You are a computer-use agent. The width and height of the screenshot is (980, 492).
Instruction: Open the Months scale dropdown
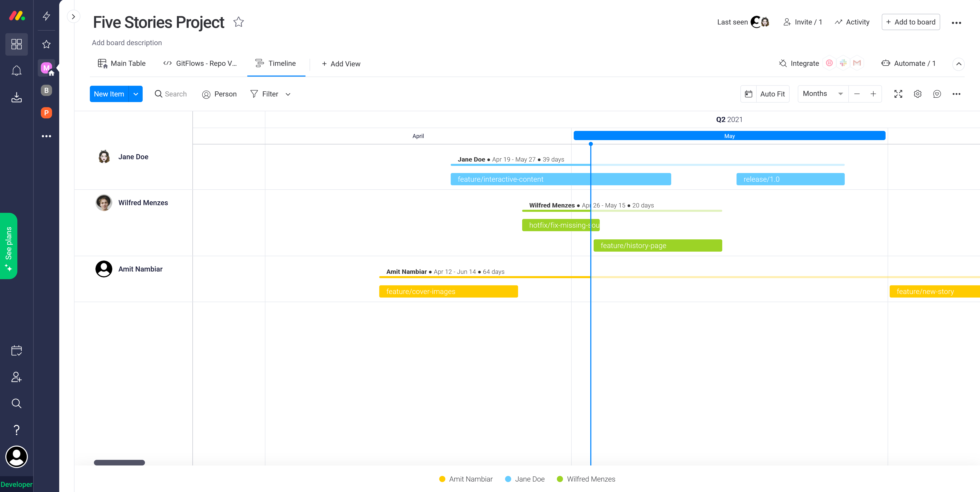[x=823, y=94]
